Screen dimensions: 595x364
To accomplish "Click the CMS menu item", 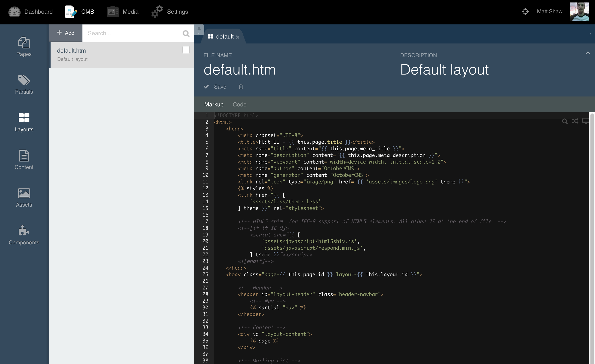I will 79,12.
